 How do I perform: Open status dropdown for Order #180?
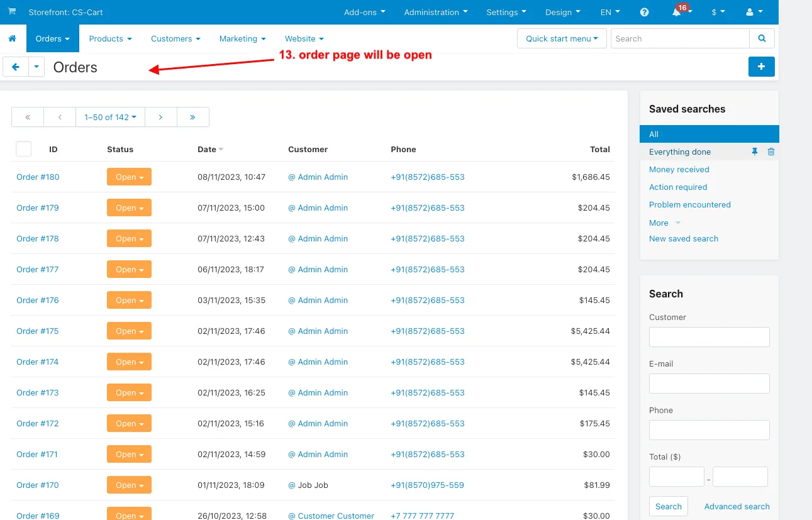click(129, 177)
